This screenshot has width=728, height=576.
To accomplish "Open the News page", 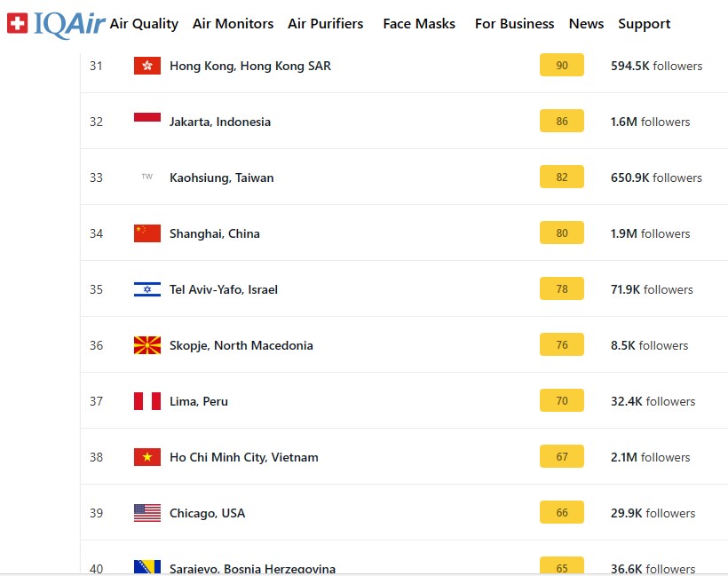I will 586,24.
